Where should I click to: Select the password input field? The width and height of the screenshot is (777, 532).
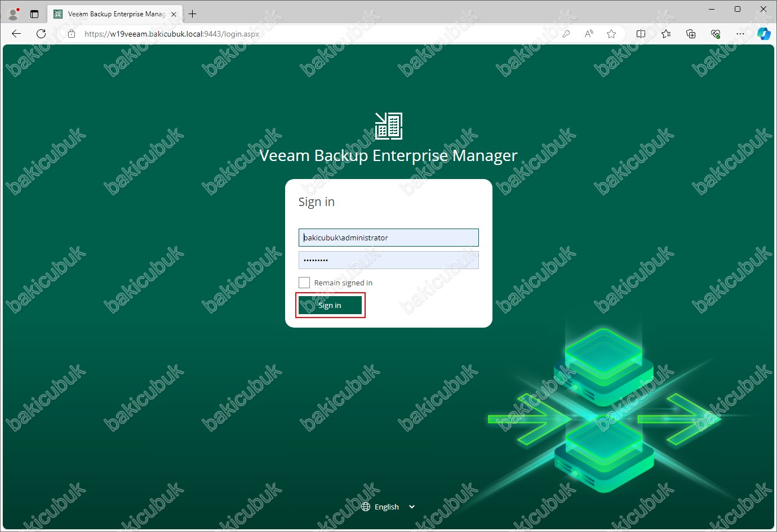point(389,260)
